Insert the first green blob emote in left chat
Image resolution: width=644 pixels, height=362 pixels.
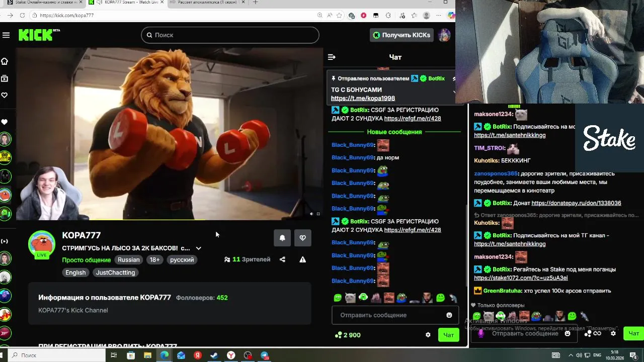click(x=338, y=298)
